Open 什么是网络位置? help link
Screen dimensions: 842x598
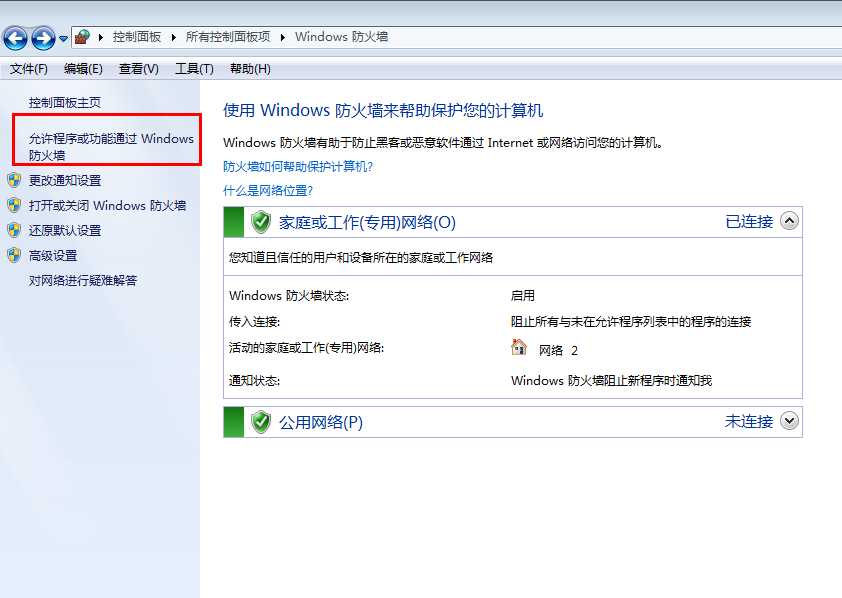pyautogui.click(x=267, y=191)
